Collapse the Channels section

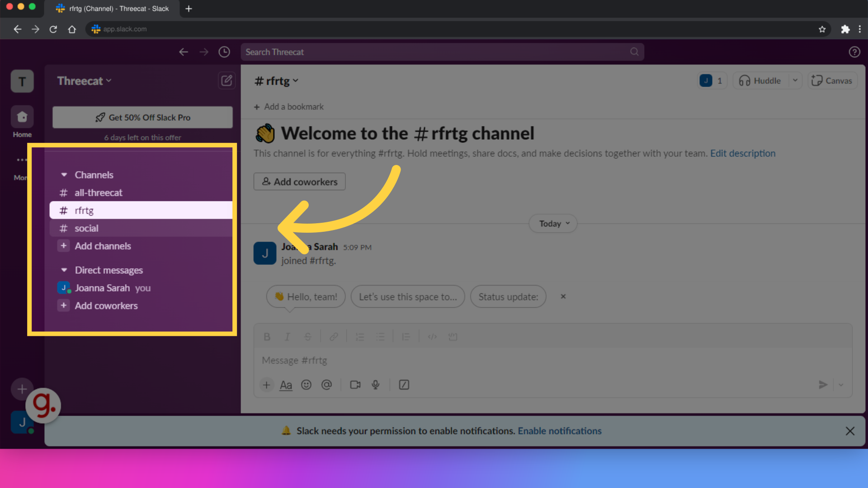pyautogui.click(x=64, y=175)
